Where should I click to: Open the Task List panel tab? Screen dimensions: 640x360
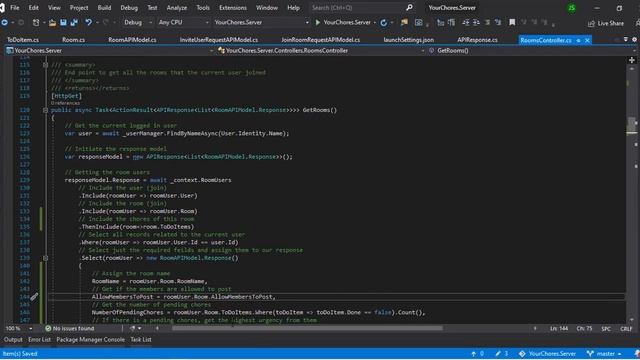coord(141,340)
